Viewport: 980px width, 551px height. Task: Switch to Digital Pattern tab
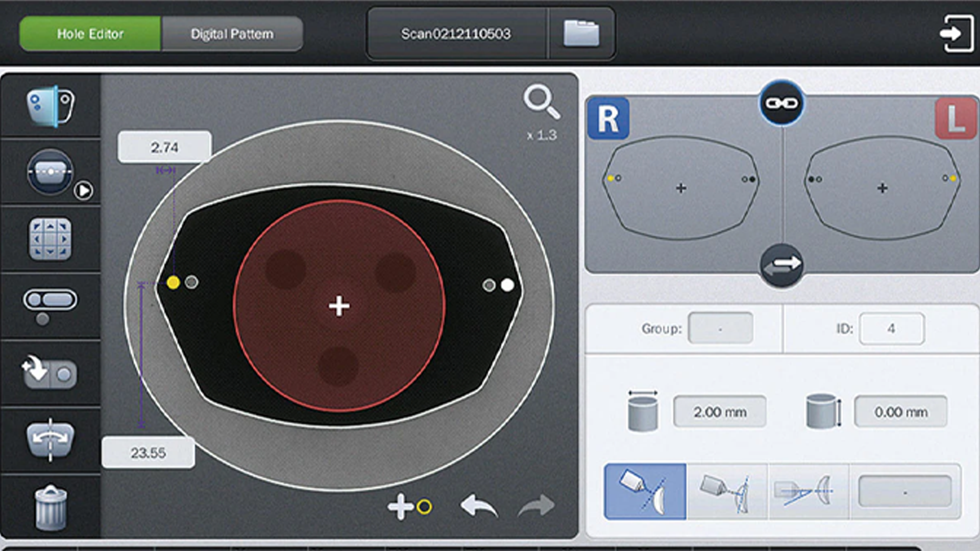tap(232, 34)
